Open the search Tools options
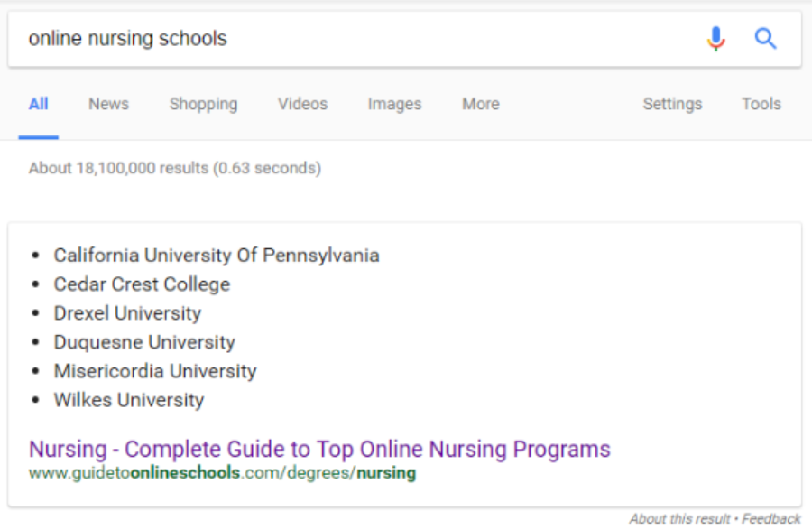The image size is (812, 530). pyautogui.click(x=761, y=104)
